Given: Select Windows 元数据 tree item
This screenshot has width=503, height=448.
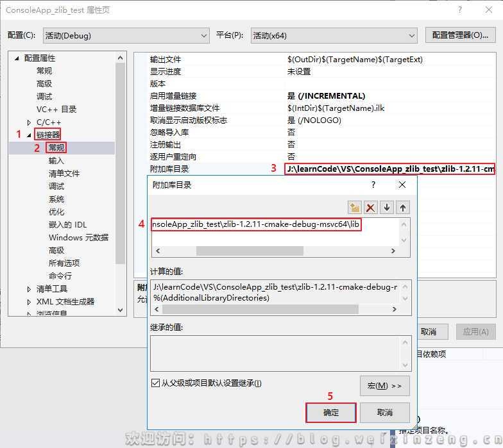Looking at the screenshot, I should pyautogui.click(x=78, y=237).
